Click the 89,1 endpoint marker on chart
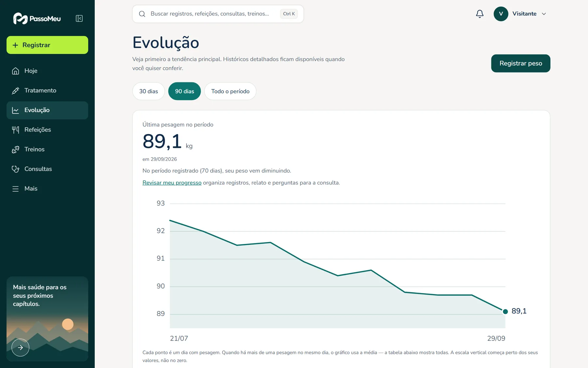The image size is (588, 368). click(x=505, y=311)
